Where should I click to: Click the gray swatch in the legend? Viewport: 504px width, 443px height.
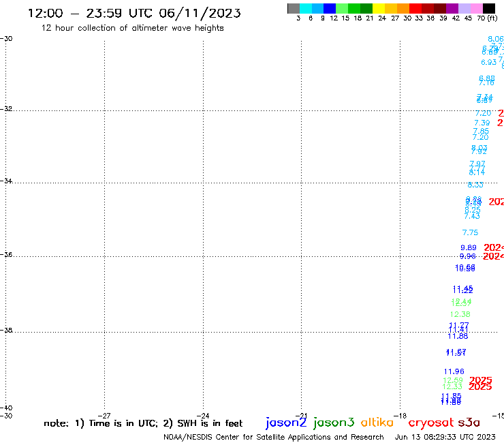(294, 8)
